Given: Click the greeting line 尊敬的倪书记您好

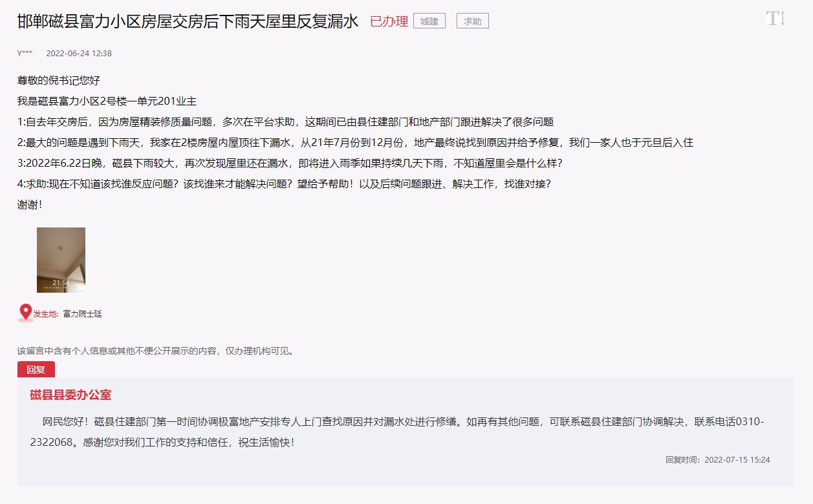Looking at the screenshot, I should [59, 81].
